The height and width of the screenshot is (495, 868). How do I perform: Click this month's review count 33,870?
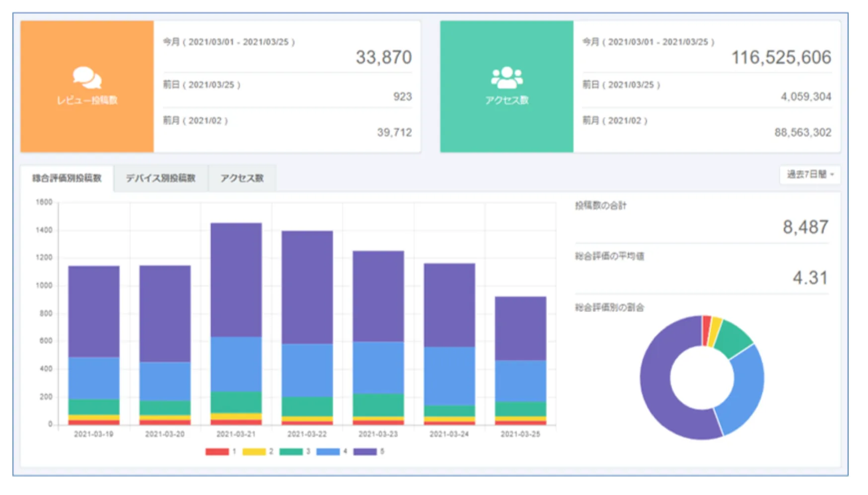point(383,58)
